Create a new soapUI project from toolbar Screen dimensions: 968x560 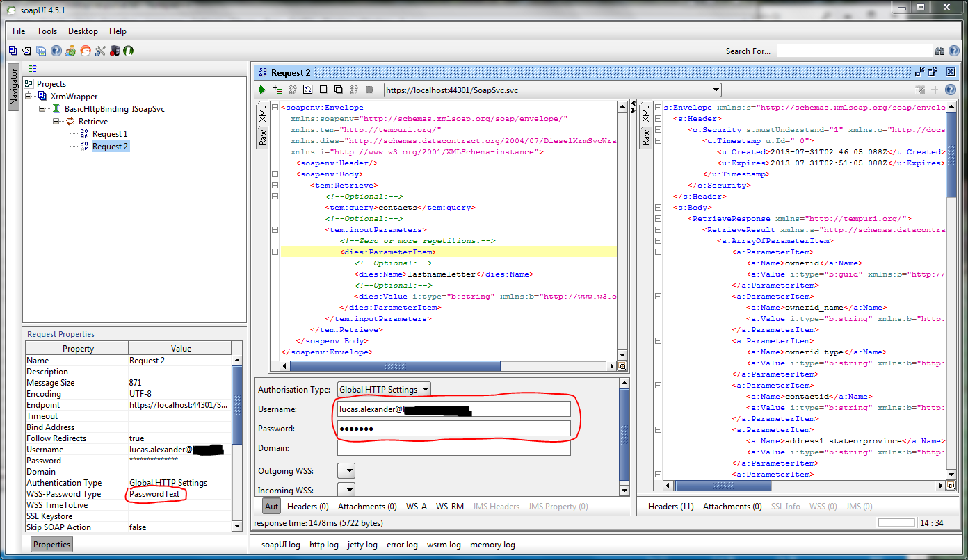[x=13, y=51]
